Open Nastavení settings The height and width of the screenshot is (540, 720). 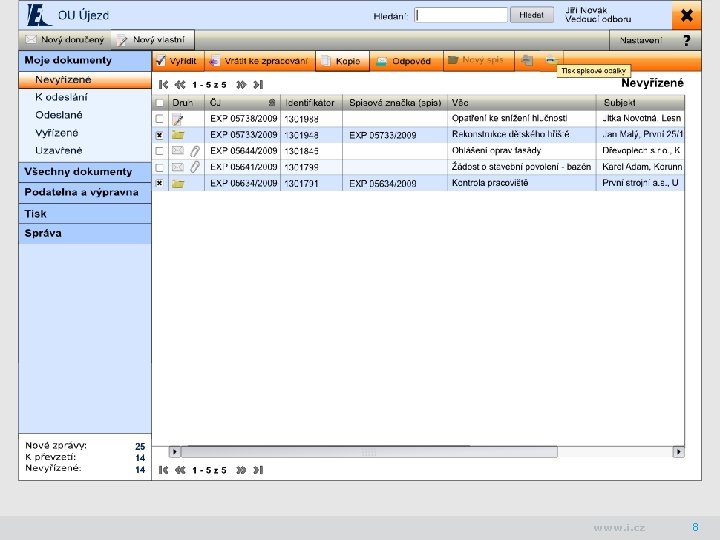click(x=641, y=40)
